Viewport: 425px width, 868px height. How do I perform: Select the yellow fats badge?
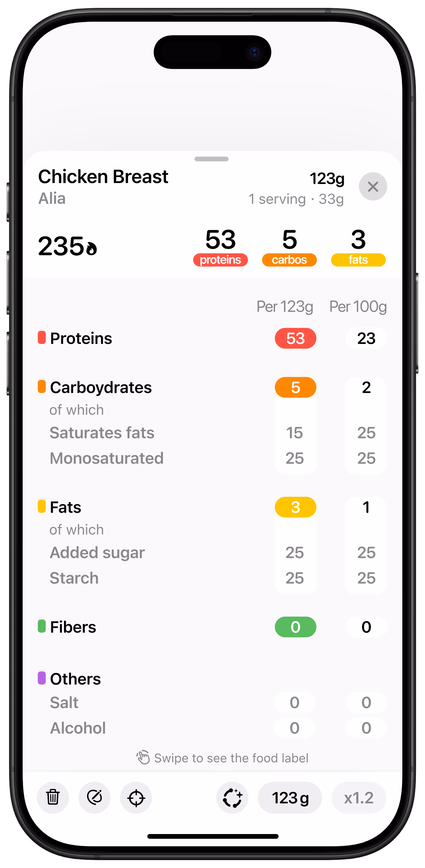[358, 260]
